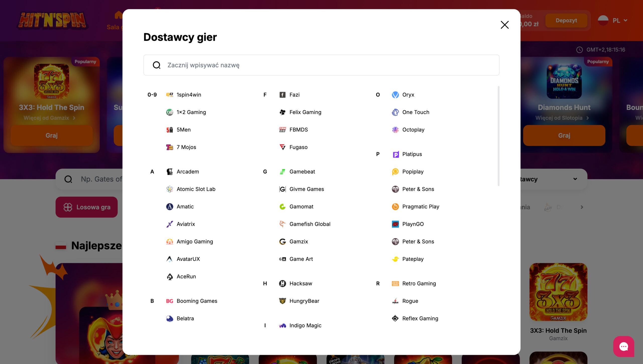643x364 pixels.
Task: Select the Octoplay provider icon
Action: [x=395, y=130]
